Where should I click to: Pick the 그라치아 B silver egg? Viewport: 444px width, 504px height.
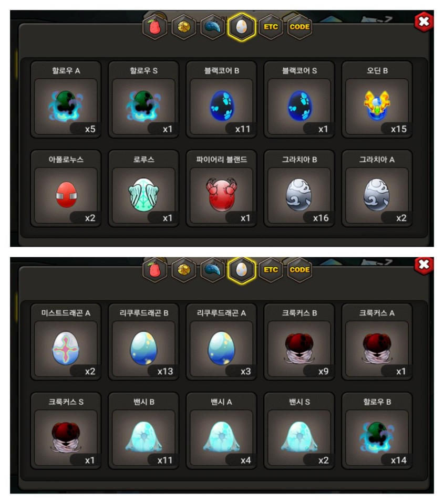tap(299, 188)
